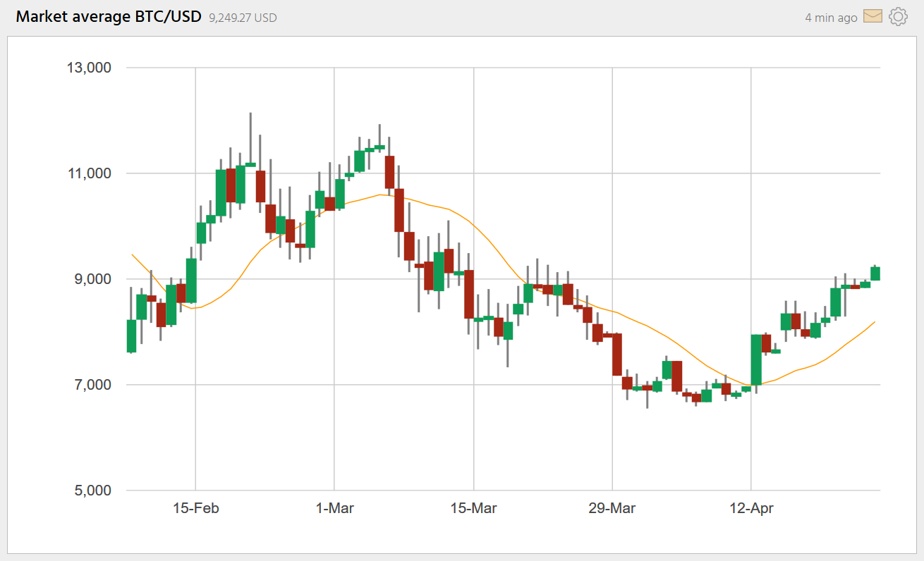Click the envelope alert icon

pyautogui.click(x=873, y=16)
